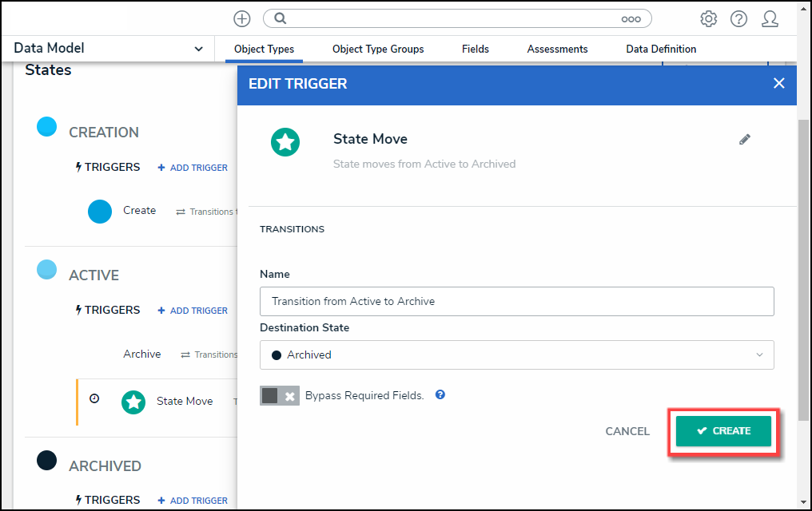Close the Edit Trigger dialog
Image resolution: width=812 pixels, height=511 pixels.
coord(779,83)
